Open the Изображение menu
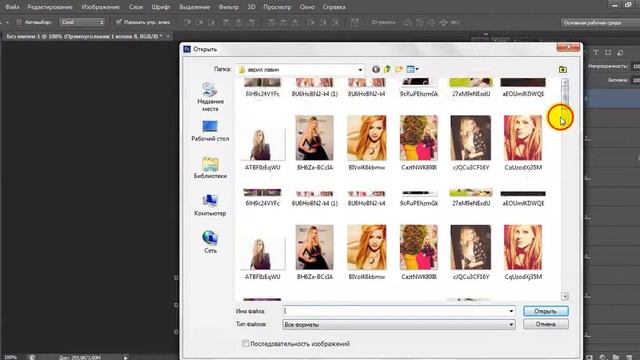Image resolution: width=640 pixels, height=360 pixels. coord(100,7)
